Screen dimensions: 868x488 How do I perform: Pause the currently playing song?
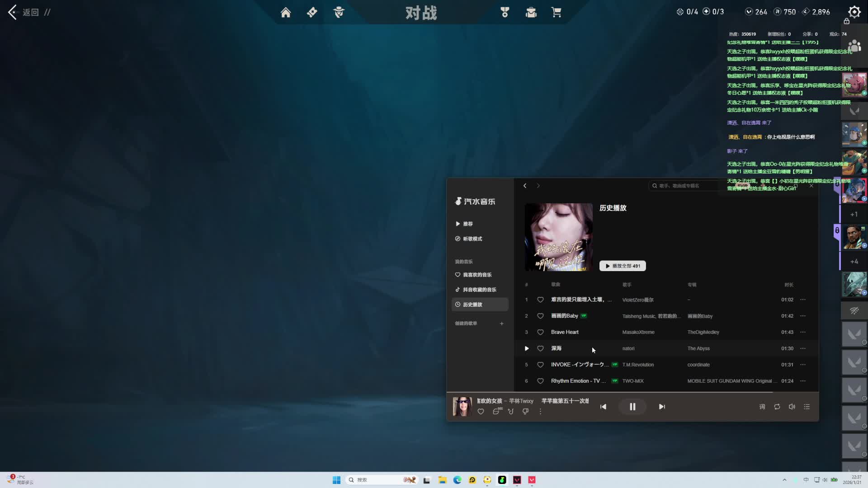pyautogui.click(x=632, y=407)
